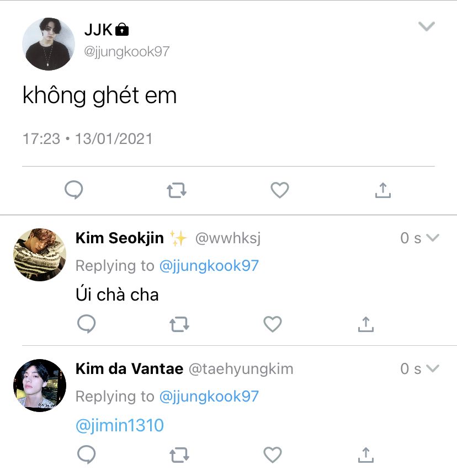This screenshot has height=476, width=457.
Task: Retweet the JJK main tweet
Action: click(x=177, y=190)
